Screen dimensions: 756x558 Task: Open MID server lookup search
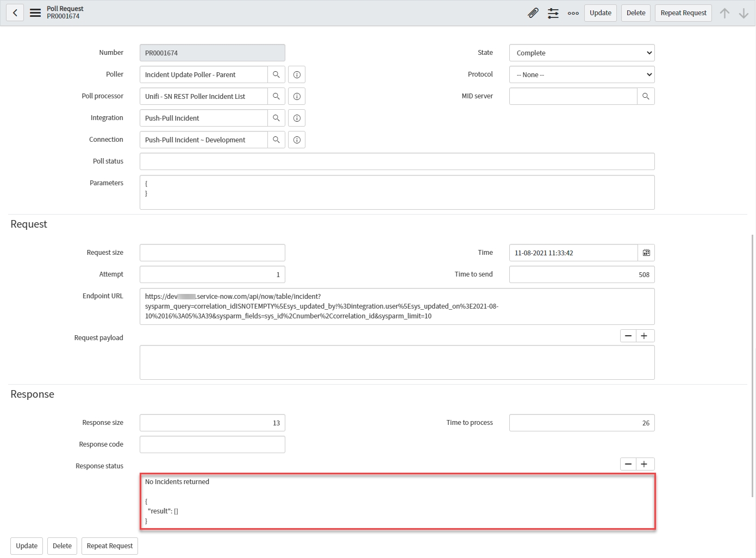pyautogui.click(x=646, y=96)
